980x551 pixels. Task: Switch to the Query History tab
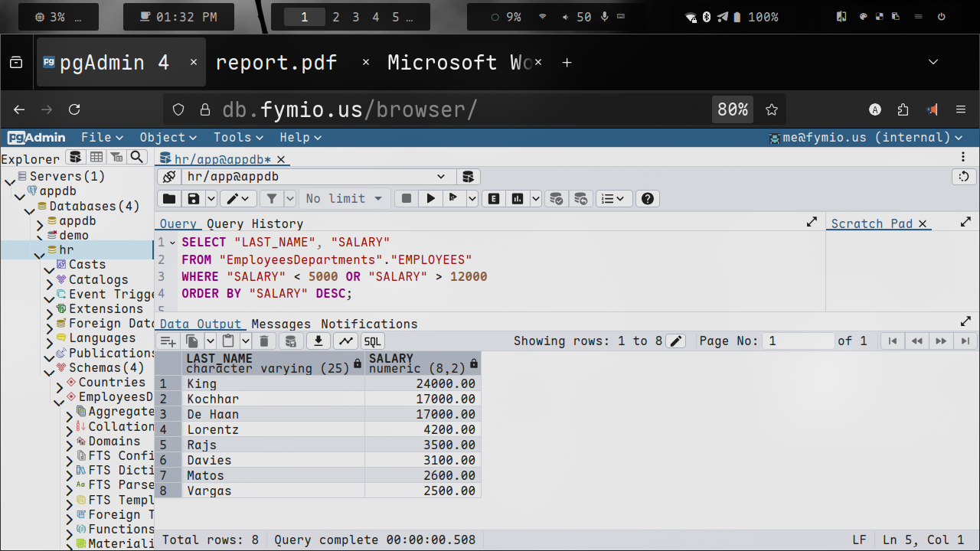[x=255, y=223]
